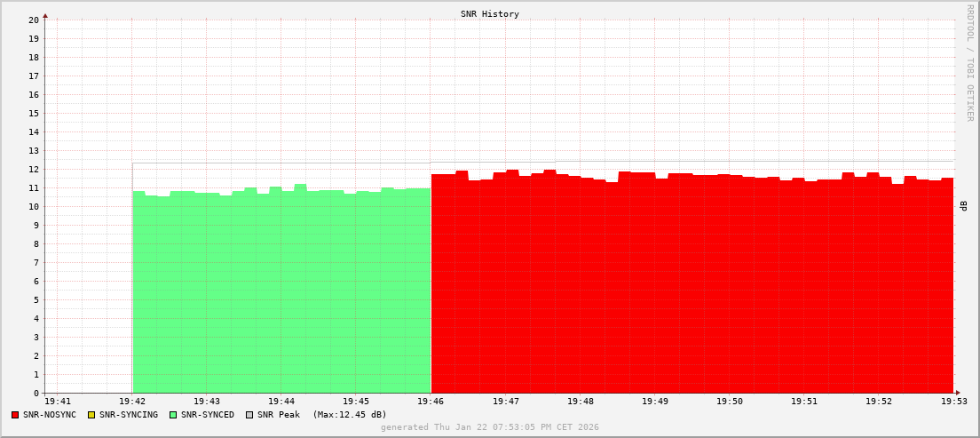Click the red arrow at the x-axis end

coord(958,393)
